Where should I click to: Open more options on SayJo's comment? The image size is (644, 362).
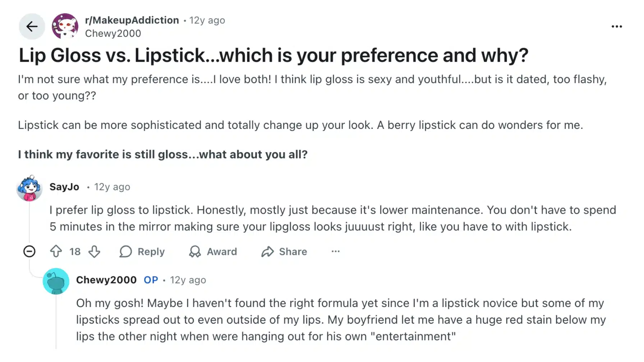[x=335, y=252]
